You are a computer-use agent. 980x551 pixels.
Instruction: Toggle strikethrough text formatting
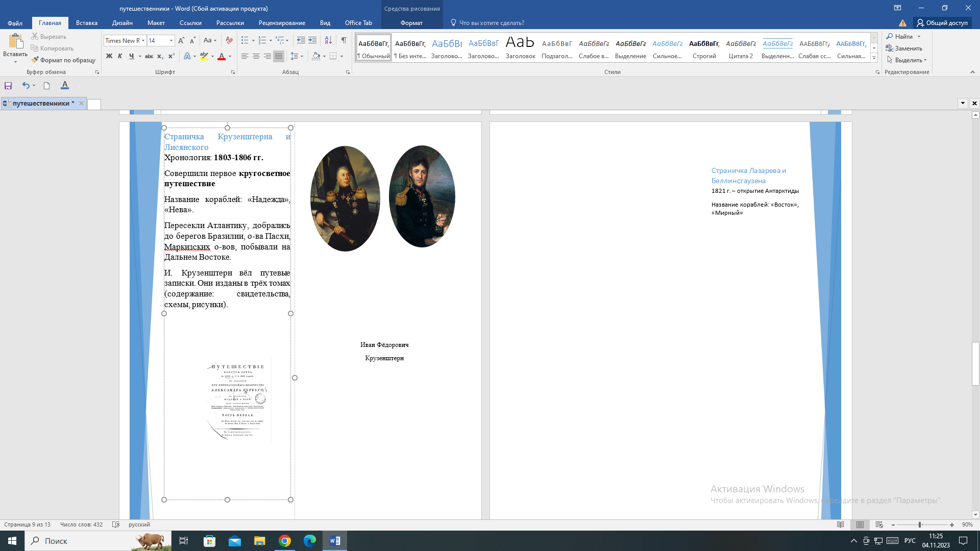click(x=149, y=56)
